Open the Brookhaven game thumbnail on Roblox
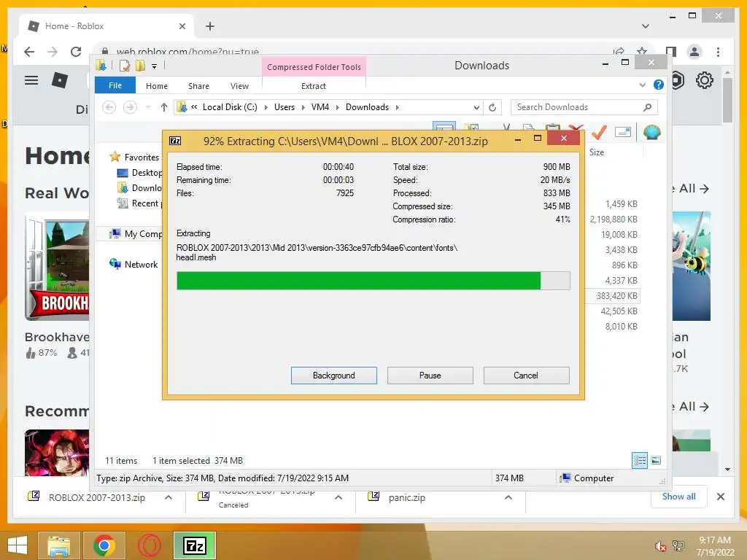Viewport: 747px width, 560px height. tap(57, 267)
